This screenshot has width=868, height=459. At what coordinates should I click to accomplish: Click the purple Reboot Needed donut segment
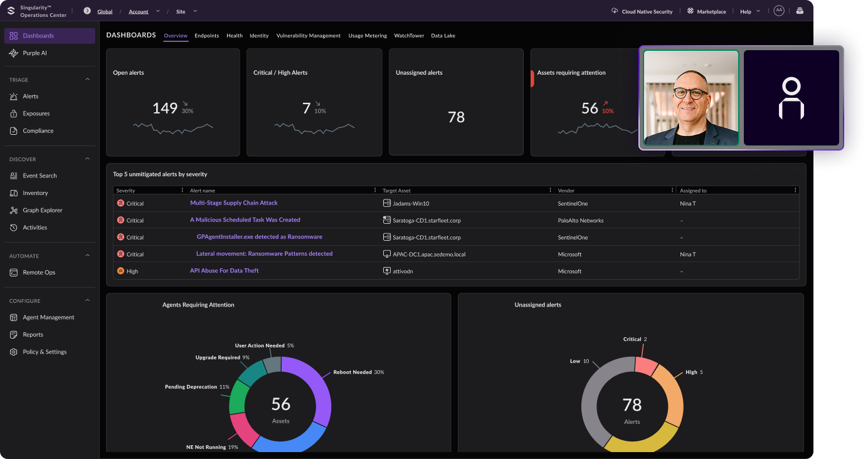tap(317, 389)
